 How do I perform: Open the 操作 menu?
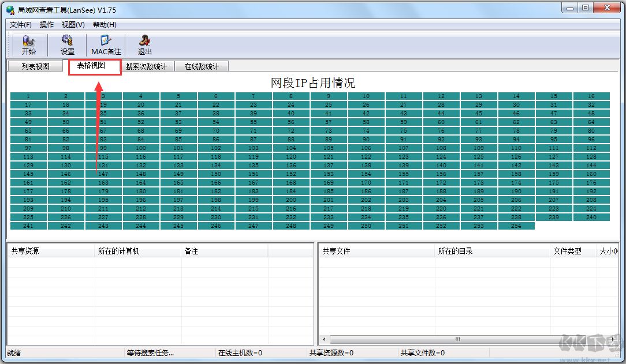[47, 25]
